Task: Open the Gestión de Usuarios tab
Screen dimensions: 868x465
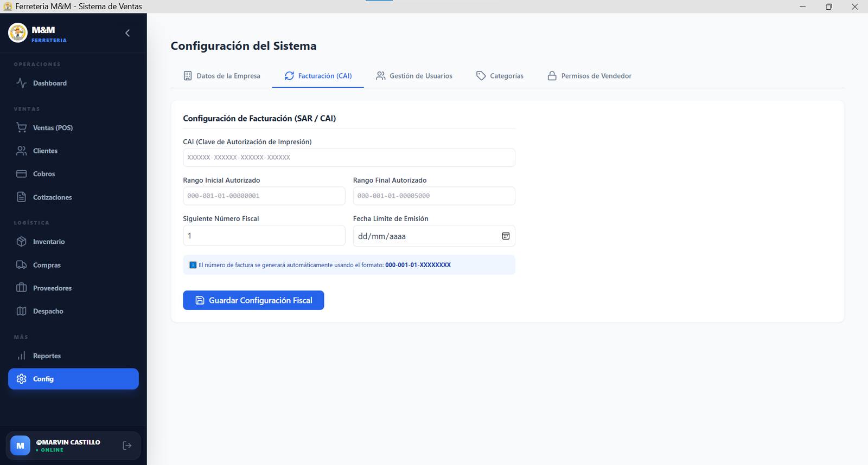Action: pyautogui.click(x=414, y=76)
